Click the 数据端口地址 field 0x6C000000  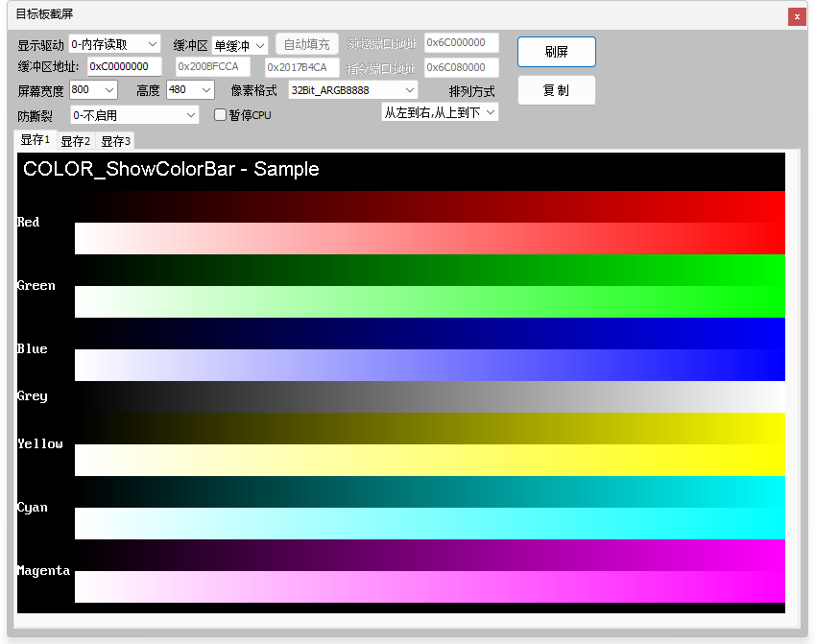point(462,42)
